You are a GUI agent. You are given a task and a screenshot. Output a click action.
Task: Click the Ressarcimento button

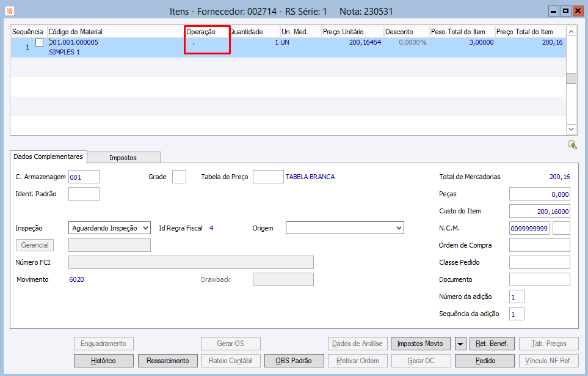coord(168,361)
